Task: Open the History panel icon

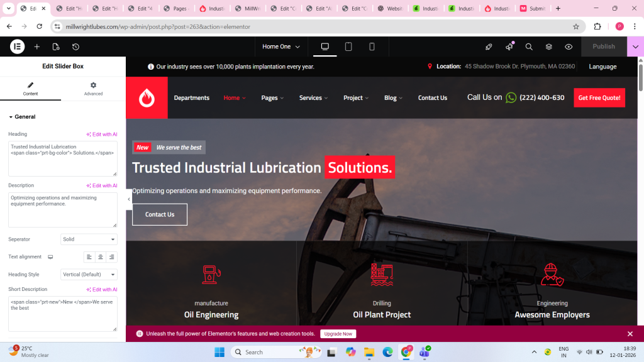Action: (x=75, y=47)
